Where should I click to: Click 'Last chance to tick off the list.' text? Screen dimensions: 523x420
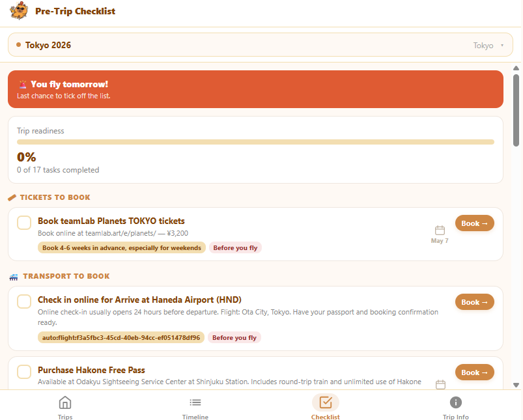(x=64, y=96)
